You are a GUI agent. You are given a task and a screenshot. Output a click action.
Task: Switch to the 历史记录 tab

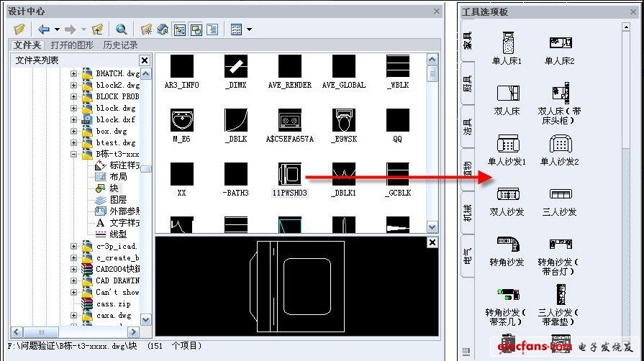click(x=120, y=45)
